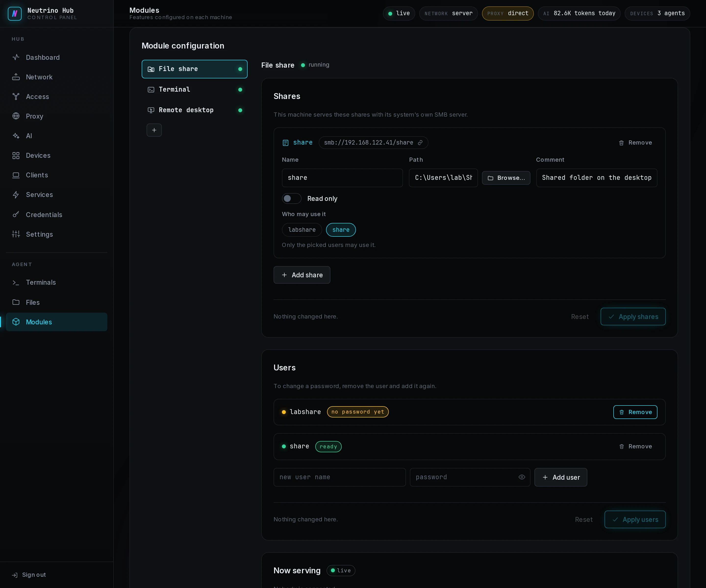Click Reset in the Shares section

[580, 317]
